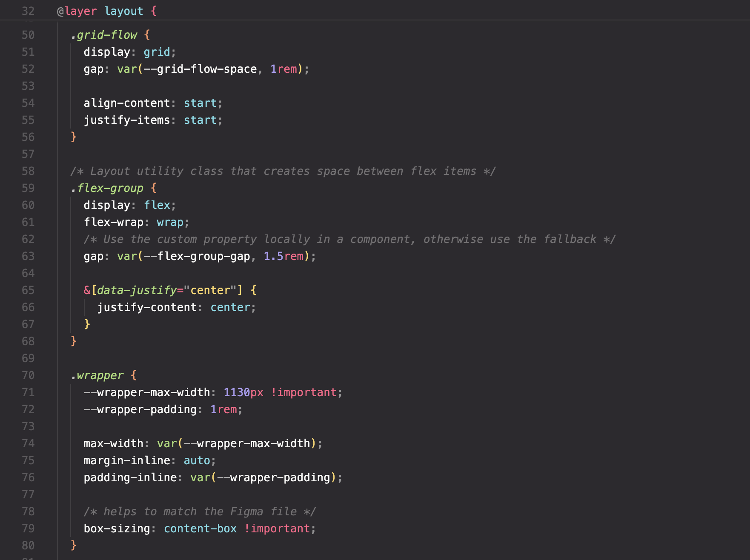The height and width of the screenshot is (560, 750).
Task: Click the justify-items property name
Action: tap(126, 120)
